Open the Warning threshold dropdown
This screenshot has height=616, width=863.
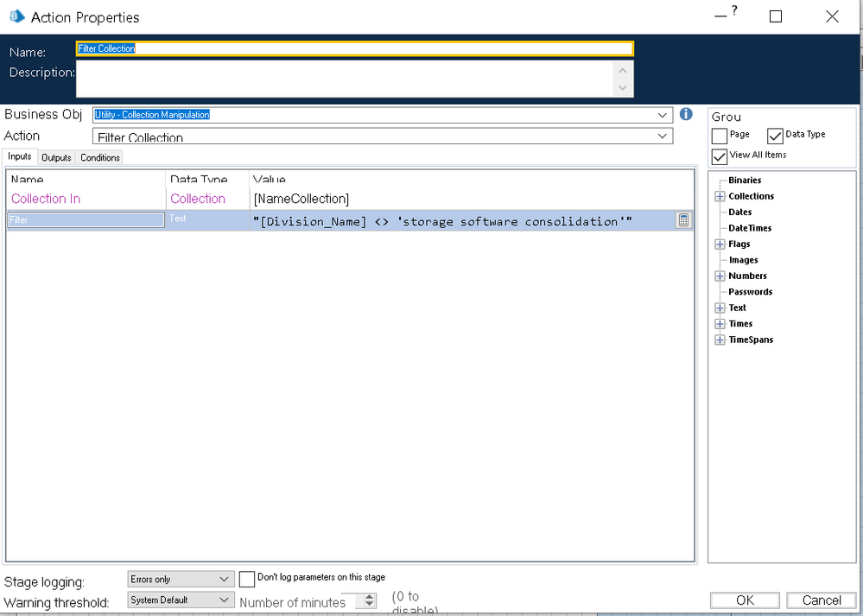pyautogui.click(x=225, y=600)
